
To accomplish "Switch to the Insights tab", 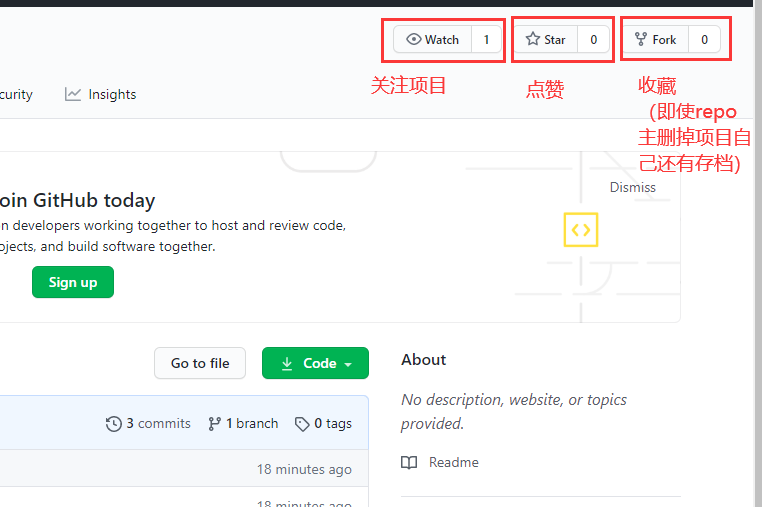I will 101,94.
